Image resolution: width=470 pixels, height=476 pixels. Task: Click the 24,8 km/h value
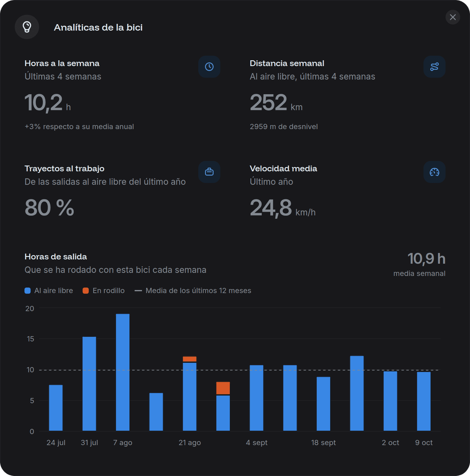[282, 208]
